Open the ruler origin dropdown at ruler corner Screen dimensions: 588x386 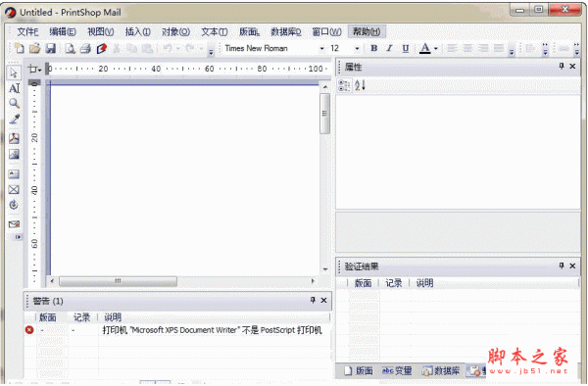click(34, 69)
